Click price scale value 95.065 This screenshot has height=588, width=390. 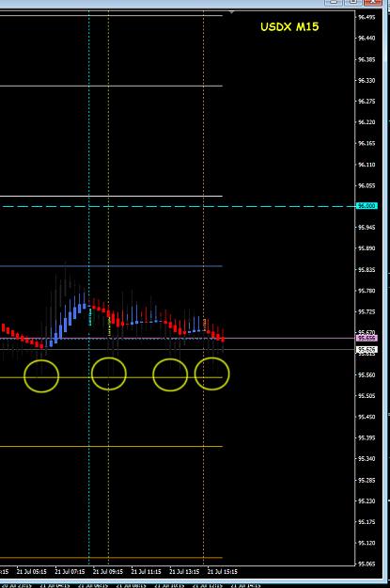(367, 564)
